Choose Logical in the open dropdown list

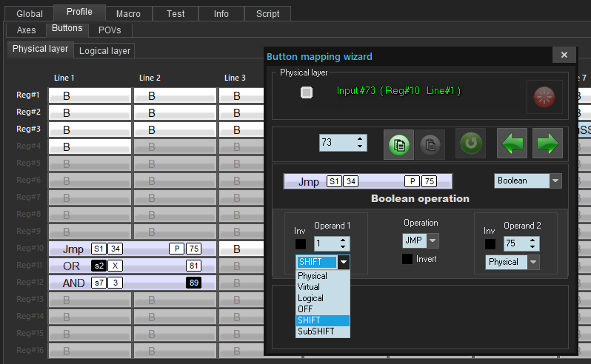coord(323,298)
